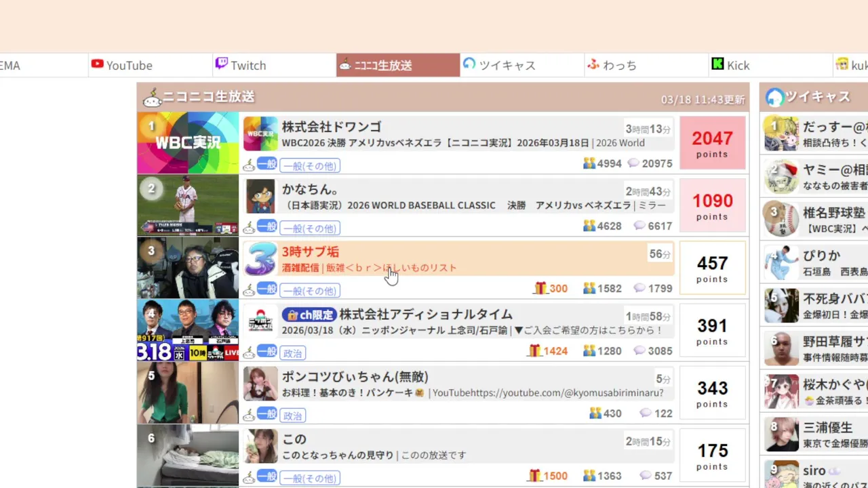
Task: Open the Kick tab
Action: pyautogui.click(x=770, y=65)
